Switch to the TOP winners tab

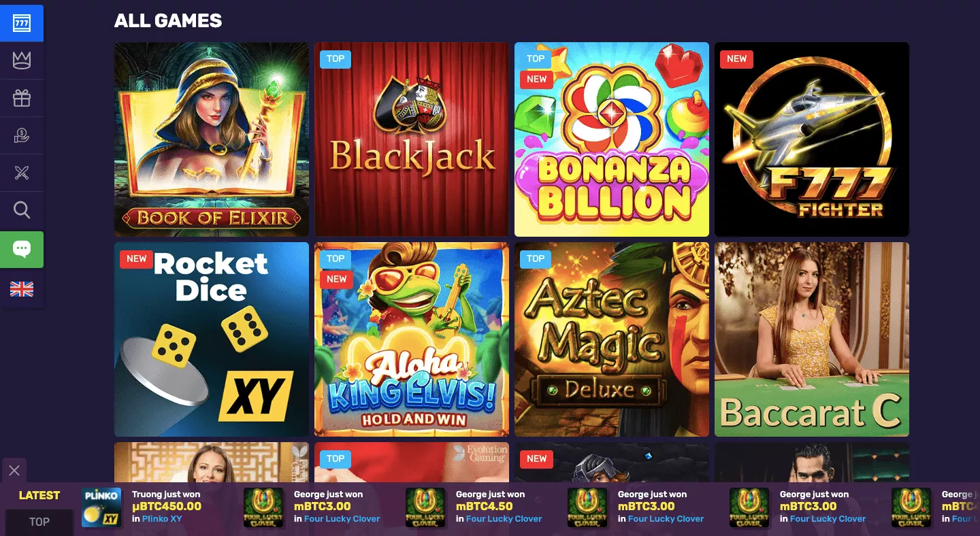coord(39,522)
